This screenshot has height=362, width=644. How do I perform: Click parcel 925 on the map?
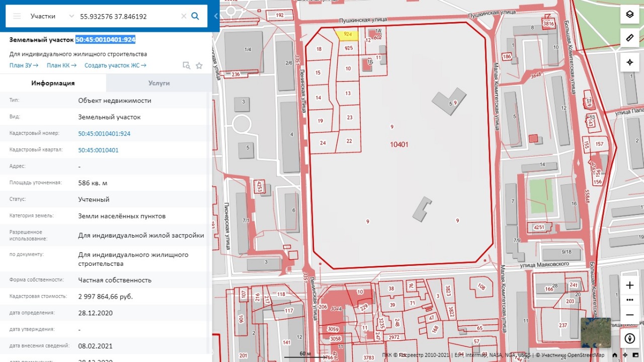click(x=348, y=48)
